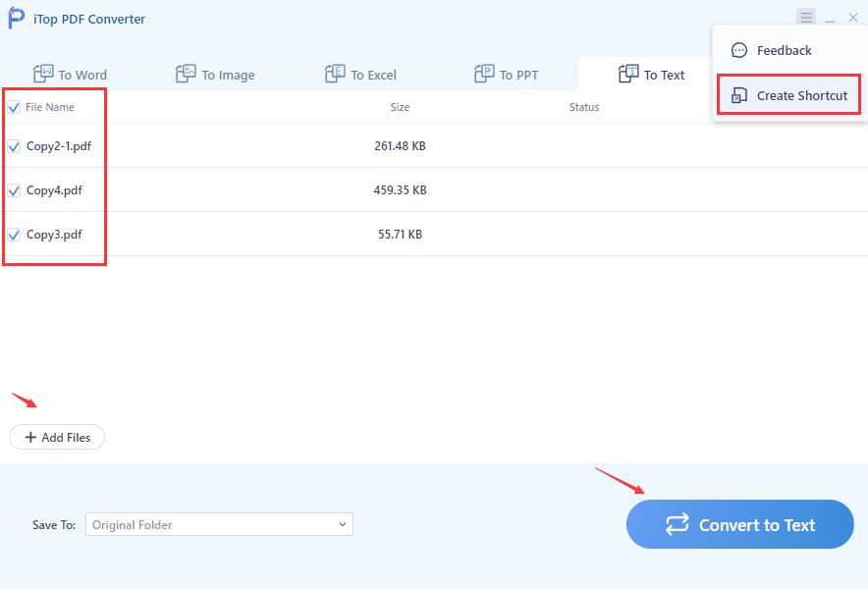868x589 pixels.
Task: Open the hamburger menu icon
Action: [x=806, y=17]
